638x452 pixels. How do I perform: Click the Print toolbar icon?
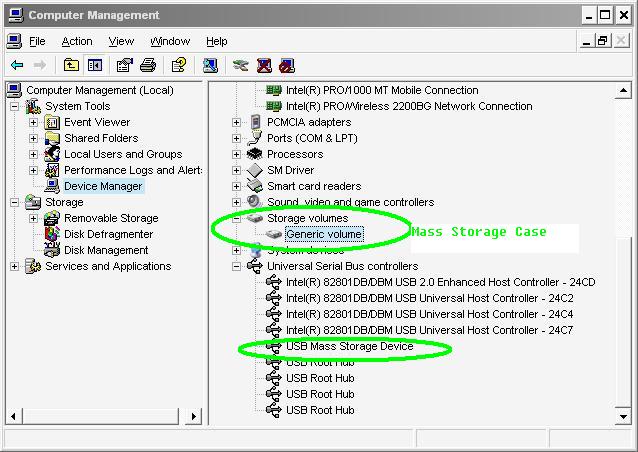click(148, 65)
